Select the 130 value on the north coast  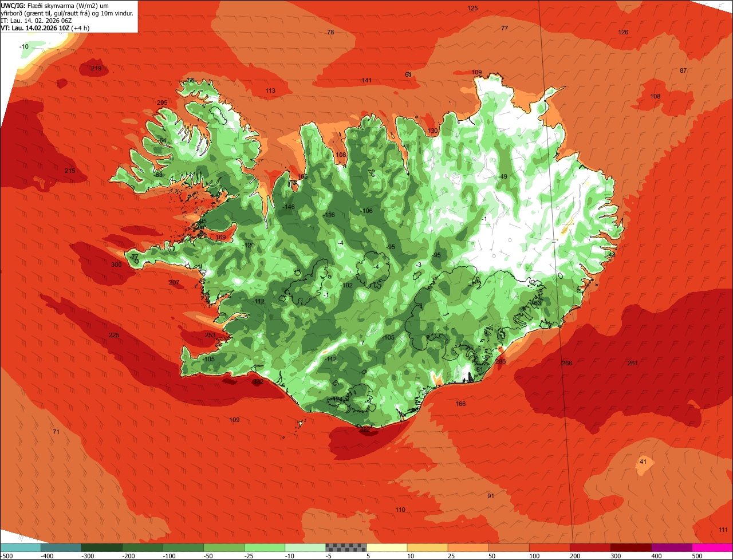[432, 131]
